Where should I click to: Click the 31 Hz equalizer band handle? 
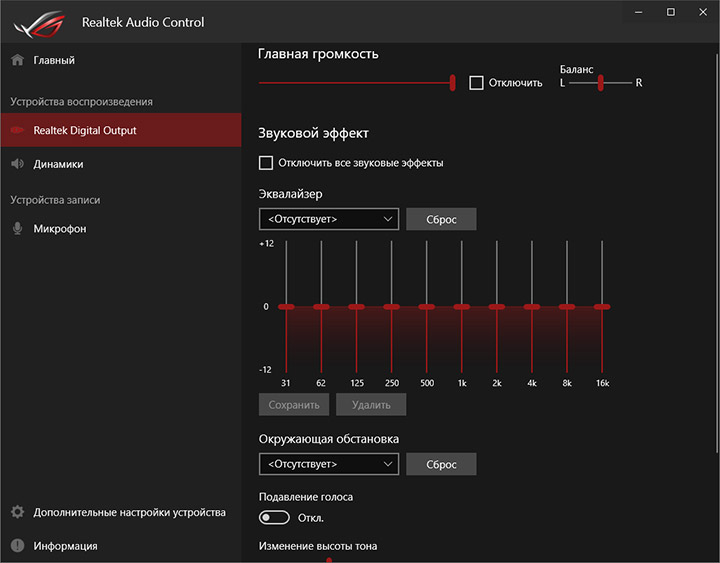pos(287,307)
